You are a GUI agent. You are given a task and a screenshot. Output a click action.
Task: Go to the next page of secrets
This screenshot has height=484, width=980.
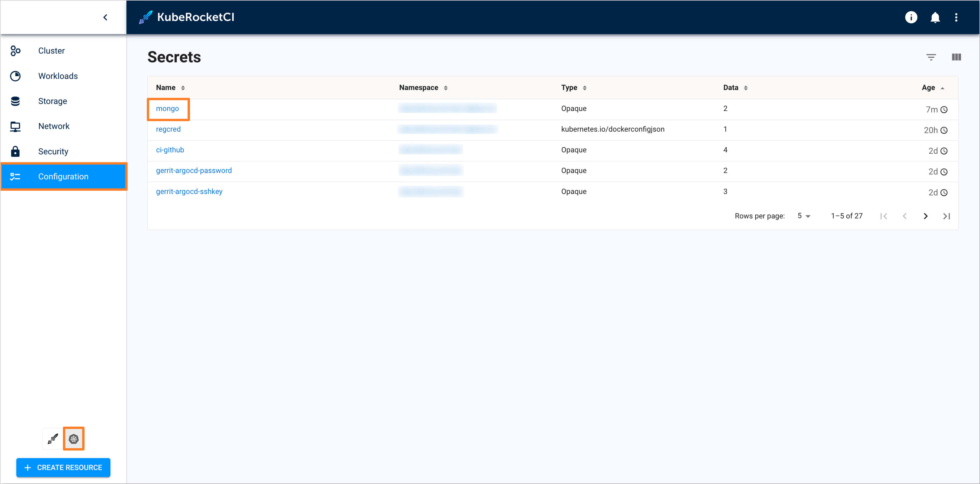point(926,216)
